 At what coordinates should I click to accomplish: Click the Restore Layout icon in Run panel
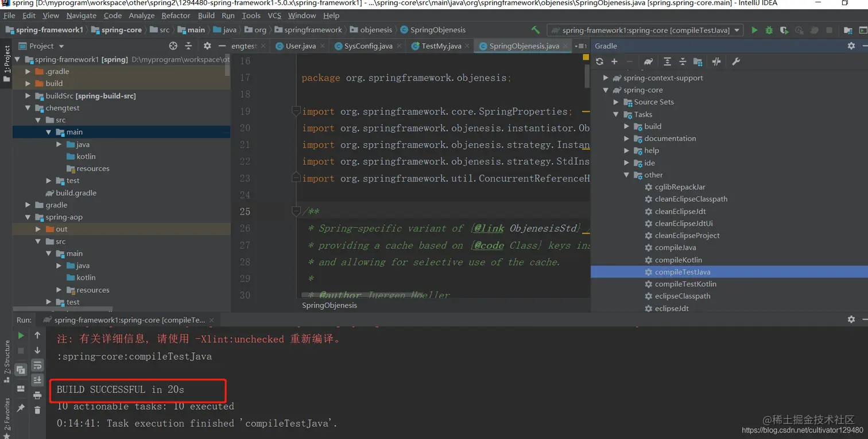21,389
